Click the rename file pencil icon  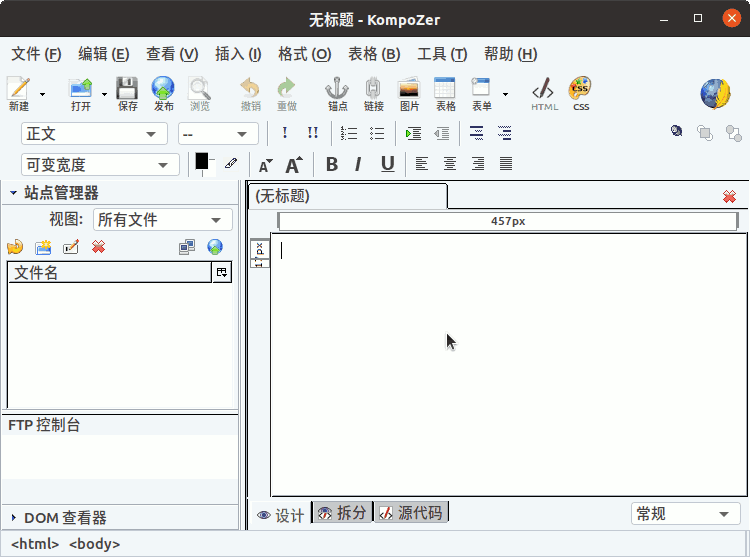[71, 247]
